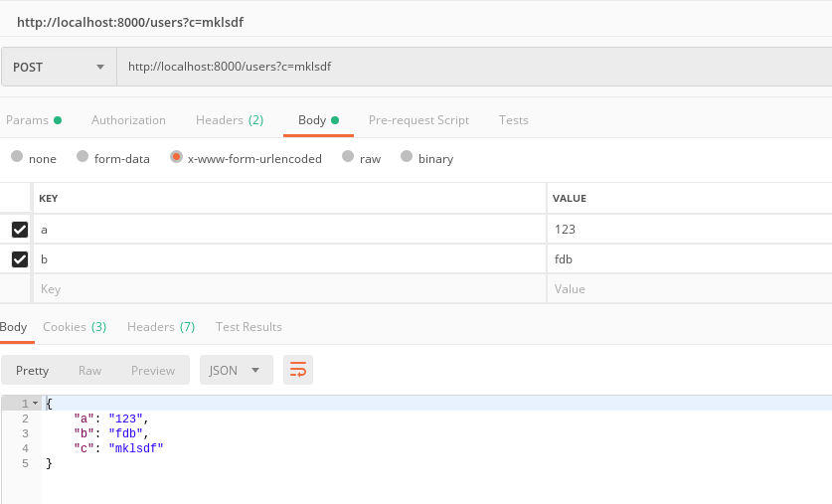Select the x-www-form-urlencoded radio button
The height and width of the screenshot is (504, 832).
coord(176,156)
